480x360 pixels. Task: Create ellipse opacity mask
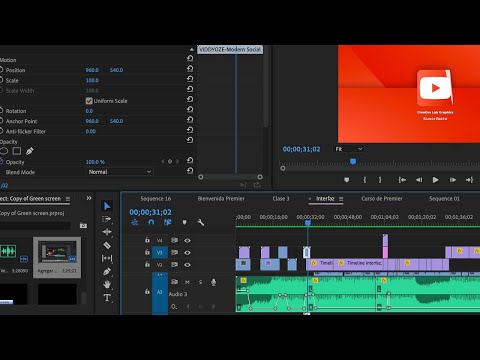(x=4, y=151)
